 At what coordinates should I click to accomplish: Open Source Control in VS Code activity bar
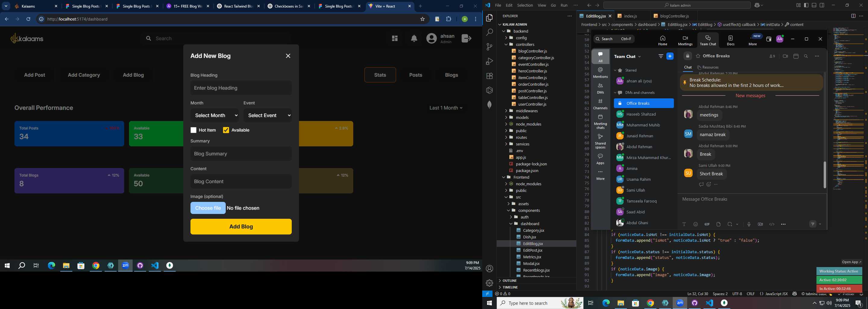[489, 47]
